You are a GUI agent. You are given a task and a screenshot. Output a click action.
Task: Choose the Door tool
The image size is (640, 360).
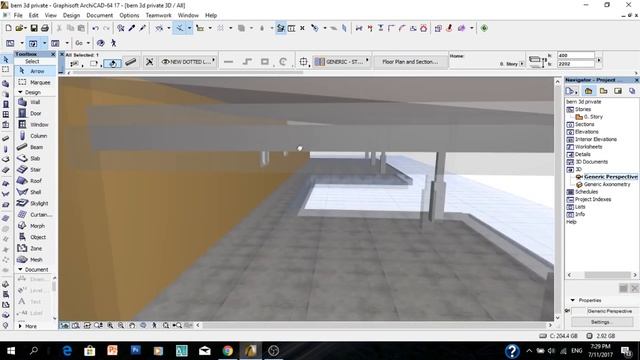(36, 113)
